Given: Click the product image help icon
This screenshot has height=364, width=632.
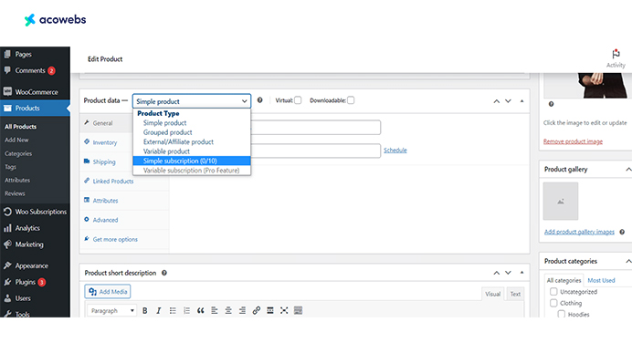Looking at the screenshot, I should (x=551, y=104).
